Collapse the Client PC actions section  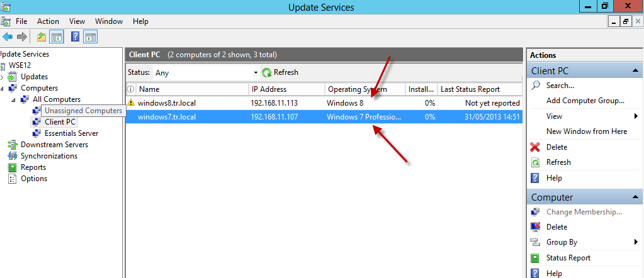(x=636, y=71)
